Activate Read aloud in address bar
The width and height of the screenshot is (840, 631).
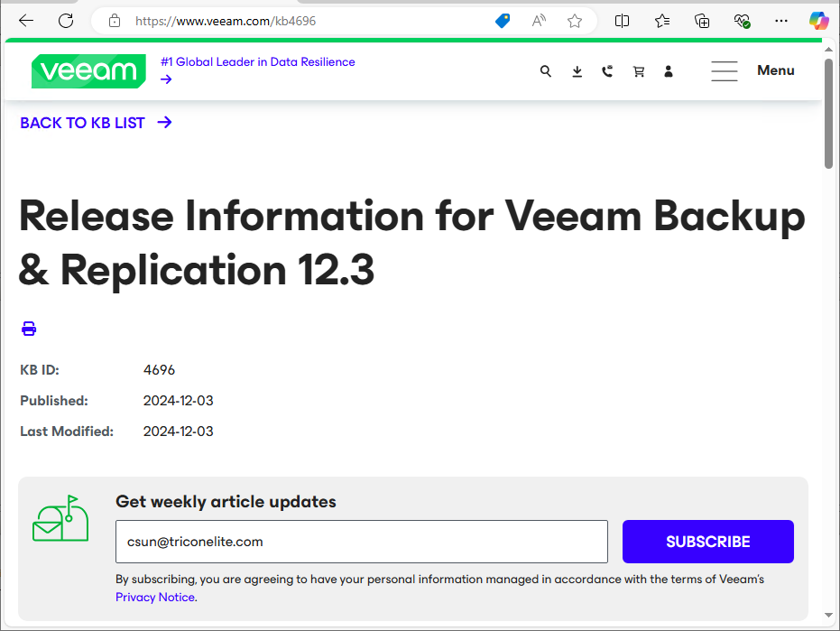tap(539, 21)
